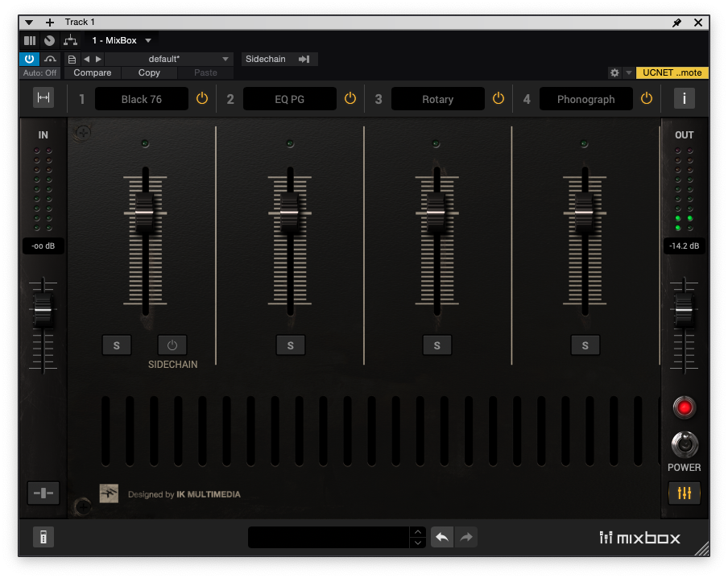Click the IN level fader
728x578 pixels.
[x=43, y=310]
